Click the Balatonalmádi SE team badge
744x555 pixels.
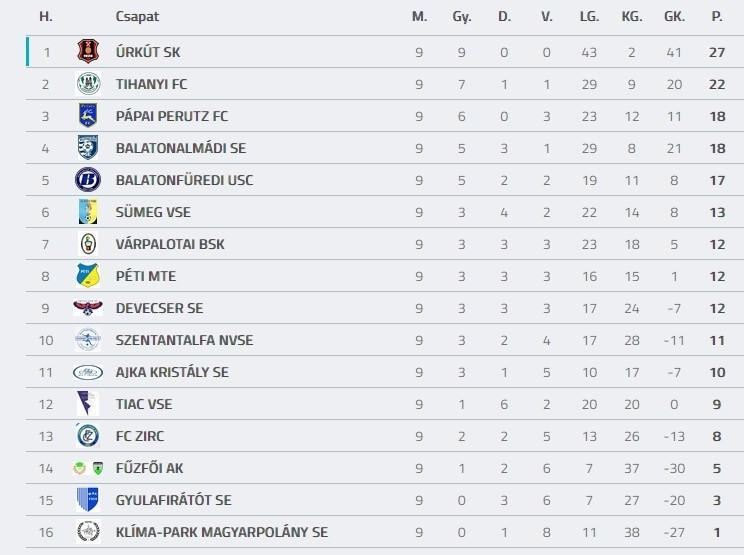(88, 148)
